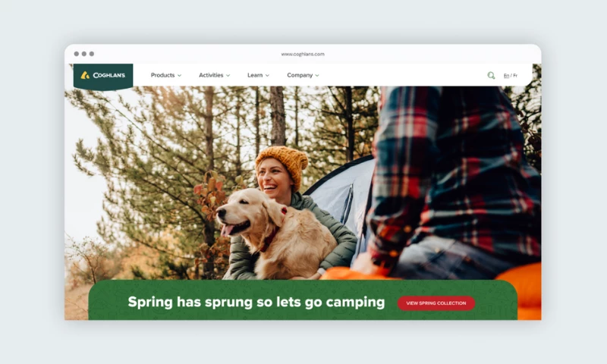The width and height of the screenshot is (607, 364).
Task: Expand the Activities chevron arrow
Action: tap(228, 75)
